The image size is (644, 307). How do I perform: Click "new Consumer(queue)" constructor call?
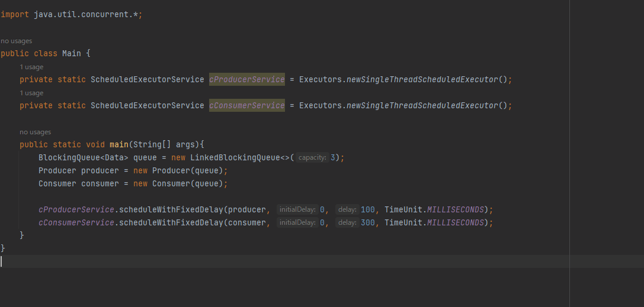tap(180, 183)
